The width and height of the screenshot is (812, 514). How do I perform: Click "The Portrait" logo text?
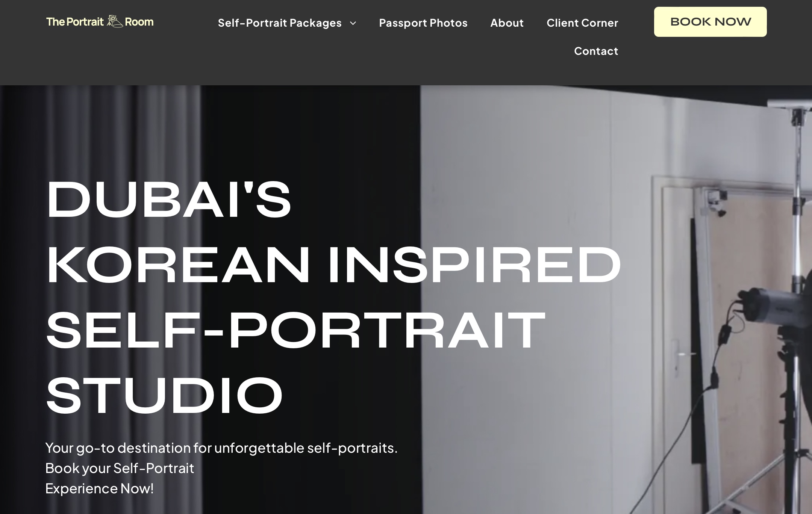pyautogui.click(x=75, y=22)
